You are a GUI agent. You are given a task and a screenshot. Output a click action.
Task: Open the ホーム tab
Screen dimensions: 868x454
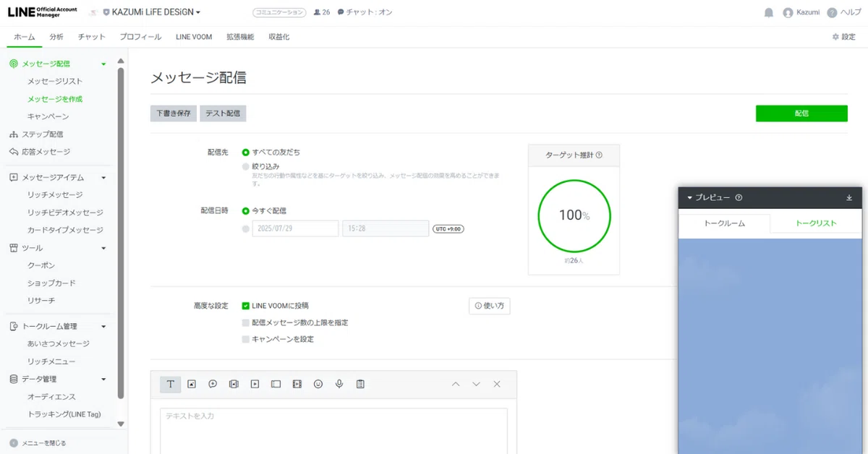25,37
